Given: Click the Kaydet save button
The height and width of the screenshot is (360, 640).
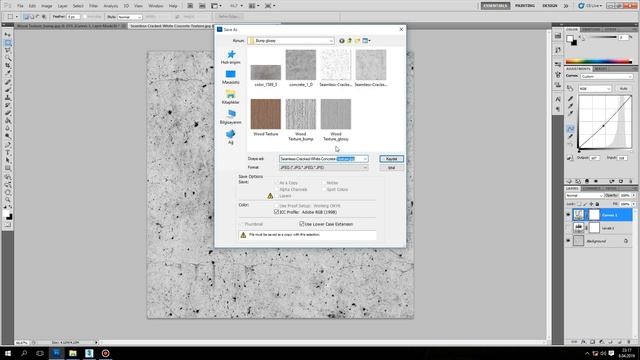Looking at the screenshot, I should point(391,159).
